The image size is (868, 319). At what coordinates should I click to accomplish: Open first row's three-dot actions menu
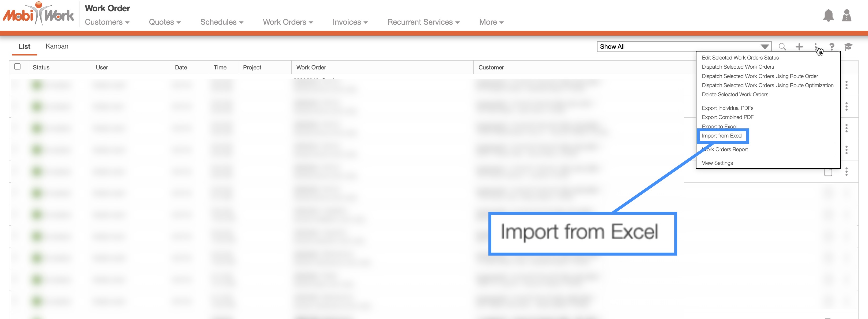click(846, 85)
